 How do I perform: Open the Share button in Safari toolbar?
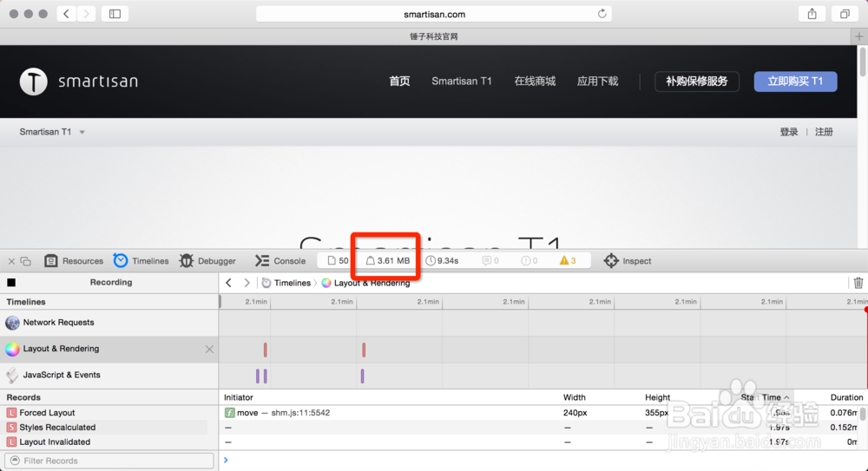pyautogui.click(x=812, y=14)
